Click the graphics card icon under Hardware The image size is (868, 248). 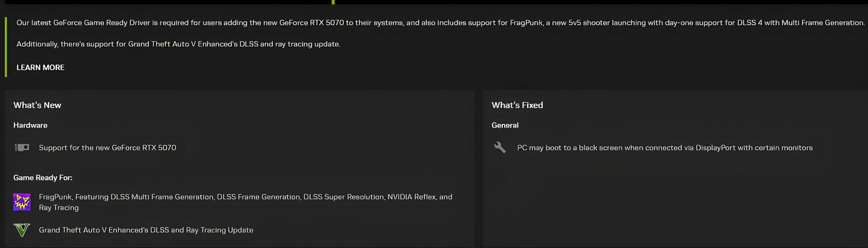(22, 148)
